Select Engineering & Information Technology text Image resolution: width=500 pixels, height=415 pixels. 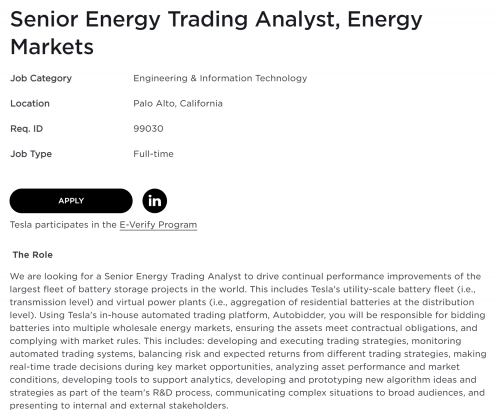[220, 78]
